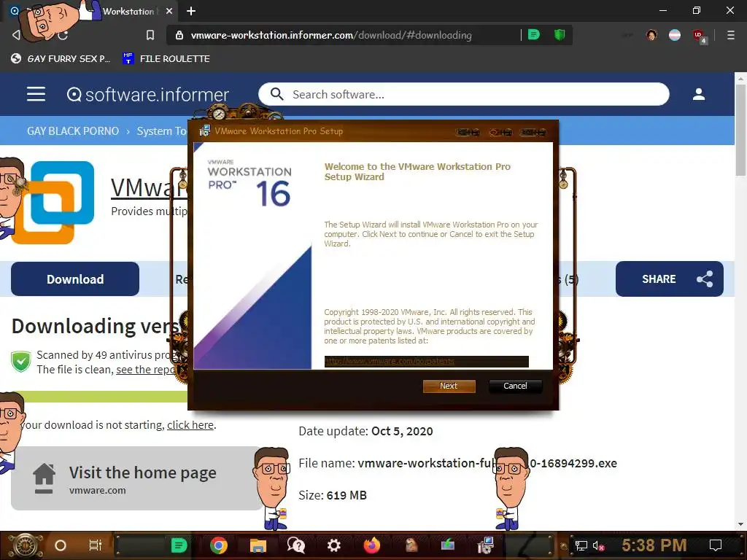Focus the Search software field
747x560 pixels.
463,94
